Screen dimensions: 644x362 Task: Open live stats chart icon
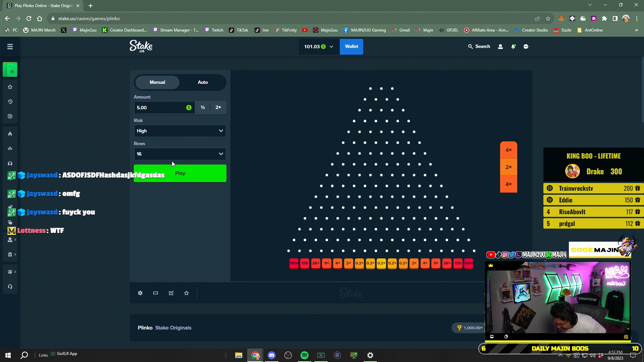171,293
